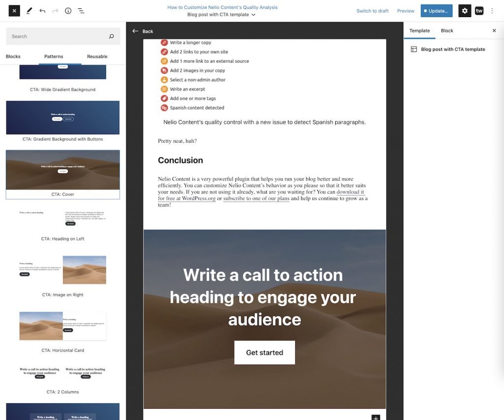Open the post title link at the top
The width and height of the screenshot is (504, 420).
click(222, 7)
